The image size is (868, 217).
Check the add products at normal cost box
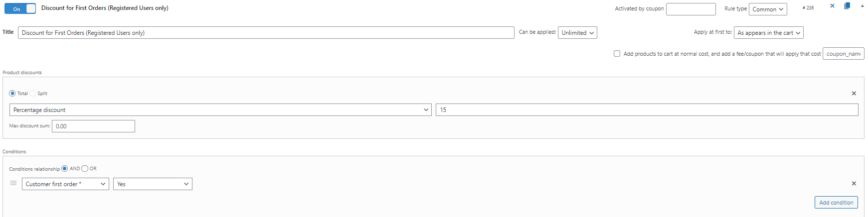(617, 54)
